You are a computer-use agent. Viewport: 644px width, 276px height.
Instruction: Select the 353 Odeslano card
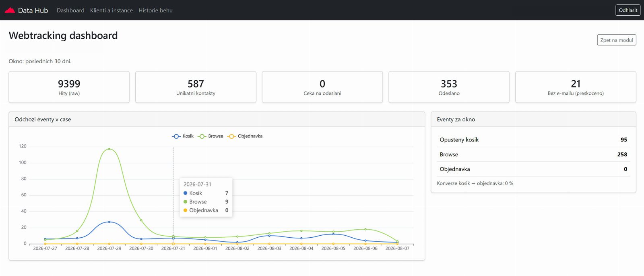pos(449,87)
